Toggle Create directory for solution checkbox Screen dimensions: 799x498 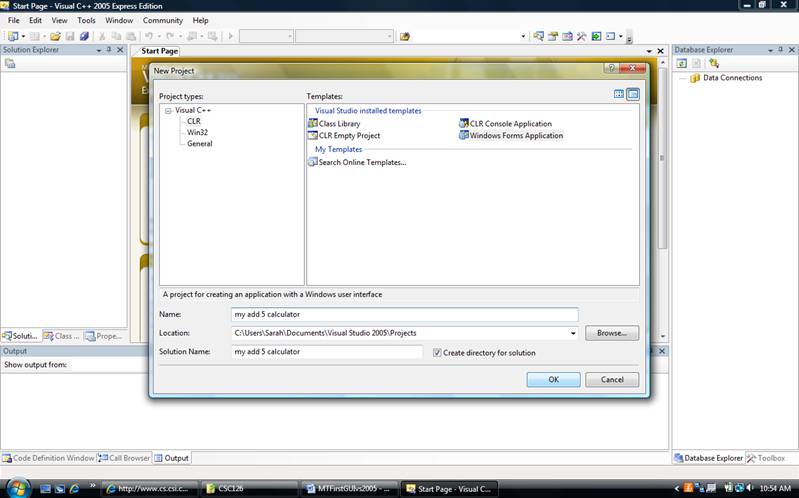[437, 352]
